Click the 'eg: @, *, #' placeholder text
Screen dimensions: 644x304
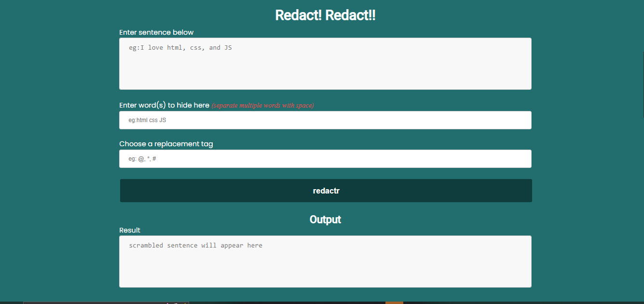tap(142, 159)
